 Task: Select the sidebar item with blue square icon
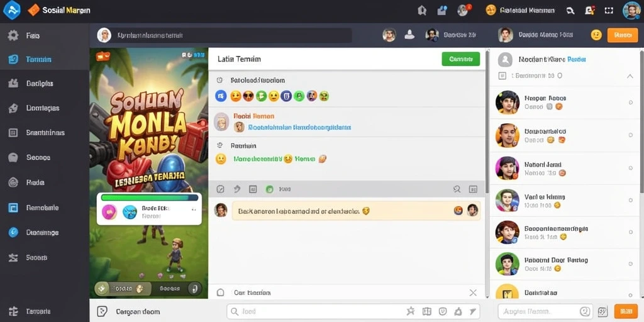click(x=45, y=208)
